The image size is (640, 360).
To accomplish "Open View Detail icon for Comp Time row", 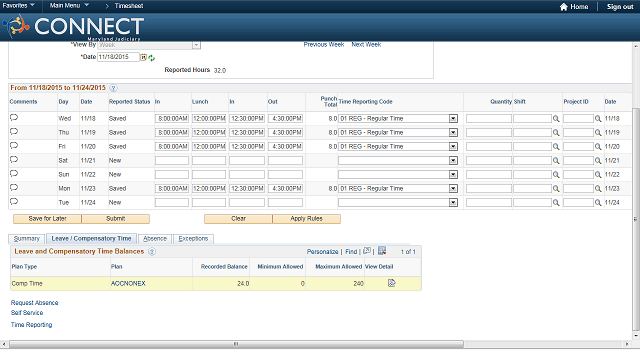I will [391, 283].
